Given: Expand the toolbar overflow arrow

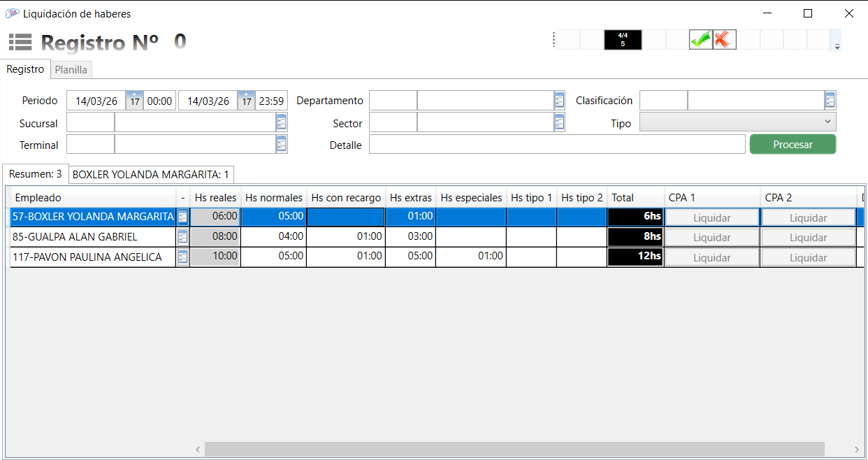Looking at the screenshot, I should pos(837,47).
